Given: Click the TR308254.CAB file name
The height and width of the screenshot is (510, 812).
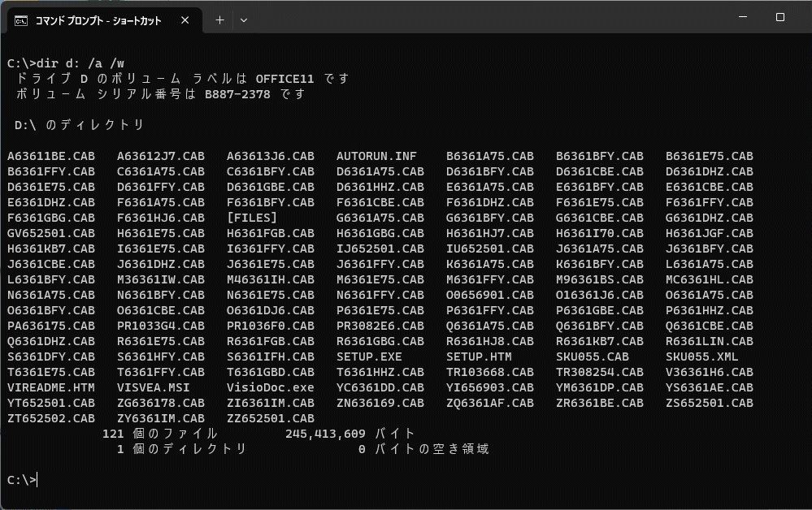Looking at the screenshot, I should [600, 373].
